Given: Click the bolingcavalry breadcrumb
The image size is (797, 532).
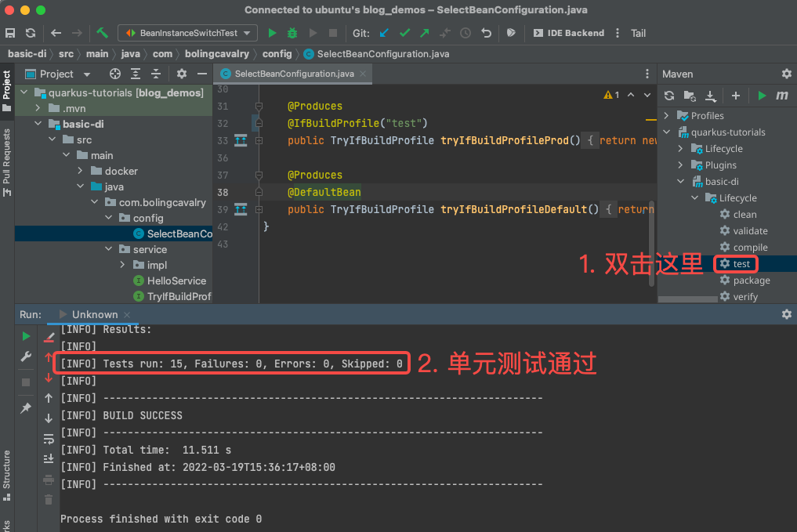Looking at the screenshot, I should pyautogui.click(x=217, y=54).
